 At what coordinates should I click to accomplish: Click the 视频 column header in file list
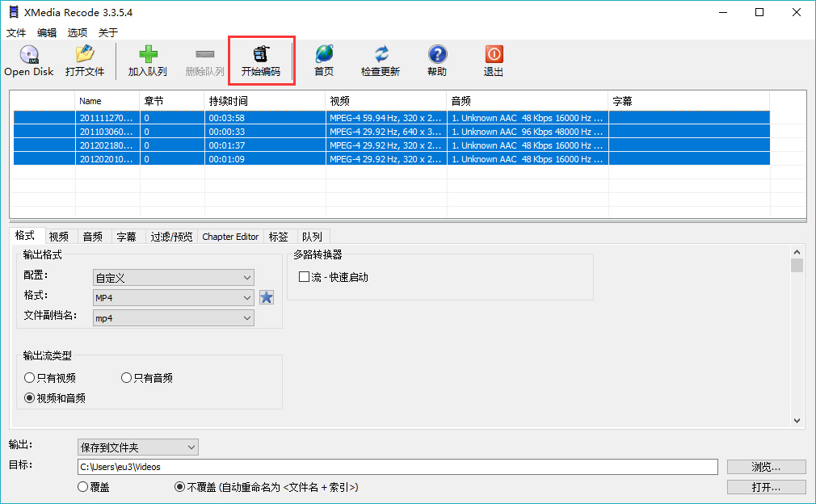click(x=386, y=101)
